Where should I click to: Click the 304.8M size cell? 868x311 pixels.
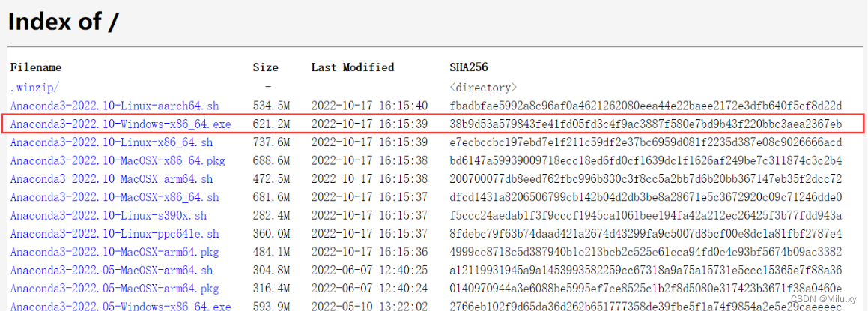pyautogui.click(x=272, y=271)
